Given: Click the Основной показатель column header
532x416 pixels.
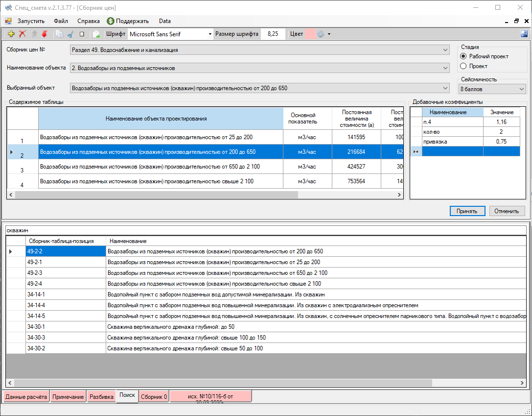Looking at the screenshot, I should tap(307, 119).
